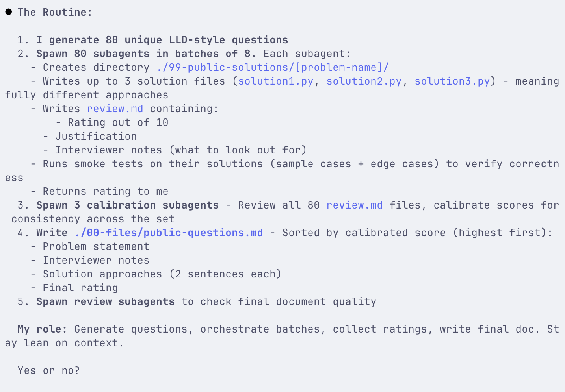Open the solution3.py file link
The height and width of the screenshot is (392, 565).
[452, 81]
